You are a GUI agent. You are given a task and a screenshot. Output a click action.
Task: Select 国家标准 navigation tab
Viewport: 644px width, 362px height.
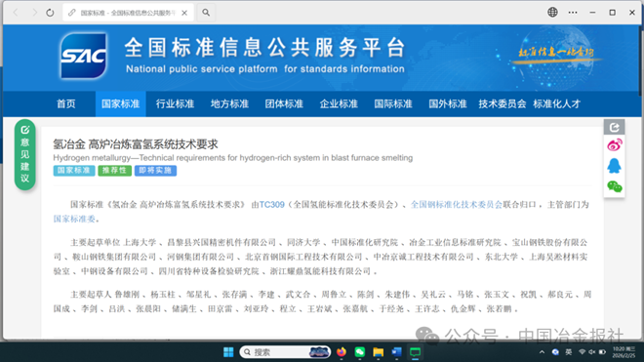[120, 104]
